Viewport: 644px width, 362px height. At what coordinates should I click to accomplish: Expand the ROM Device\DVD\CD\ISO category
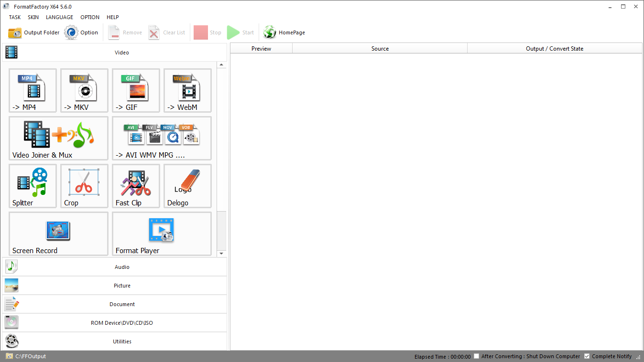coord(115,323)
